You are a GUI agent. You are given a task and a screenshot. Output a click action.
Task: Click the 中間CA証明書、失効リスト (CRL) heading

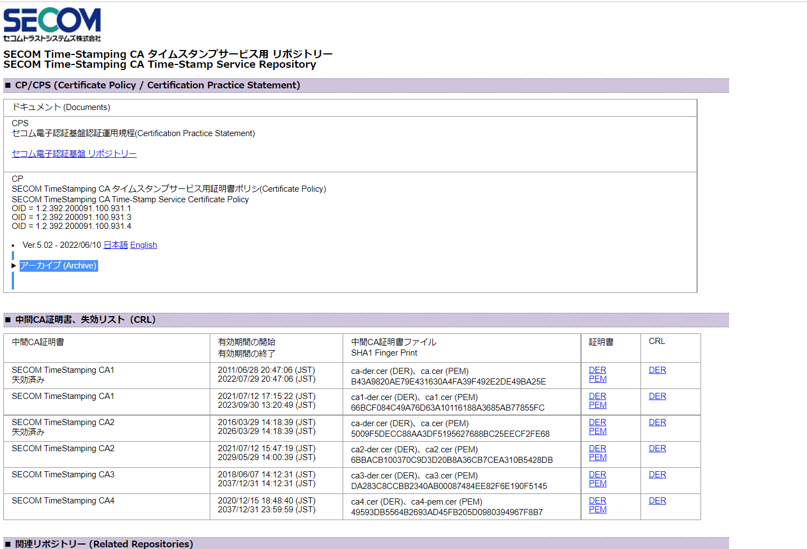click(366, 320)
